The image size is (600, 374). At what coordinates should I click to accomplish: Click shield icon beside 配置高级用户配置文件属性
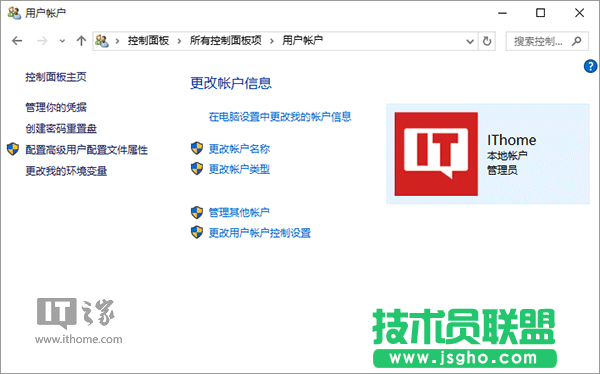coord(13,149)
